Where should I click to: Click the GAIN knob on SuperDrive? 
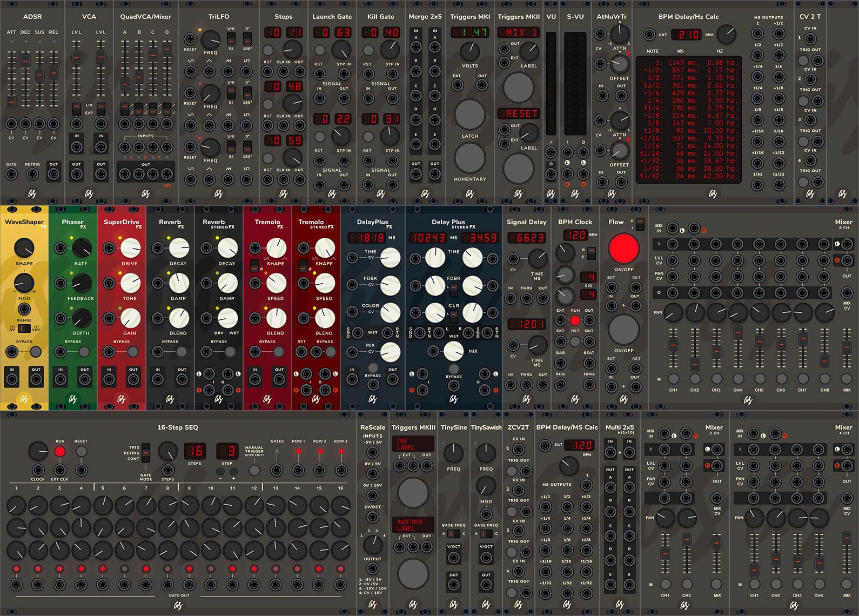click(x=130, y=318)
